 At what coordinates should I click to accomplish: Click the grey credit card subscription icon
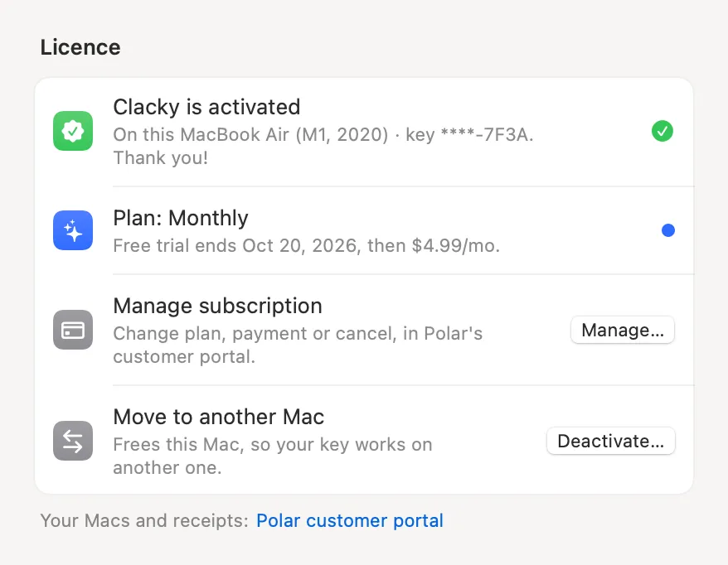[x=73, y=330]
